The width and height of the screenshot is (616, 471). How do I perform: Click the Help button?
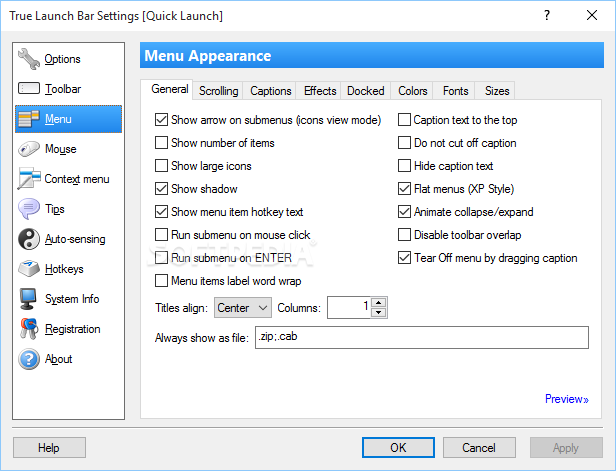49,447
